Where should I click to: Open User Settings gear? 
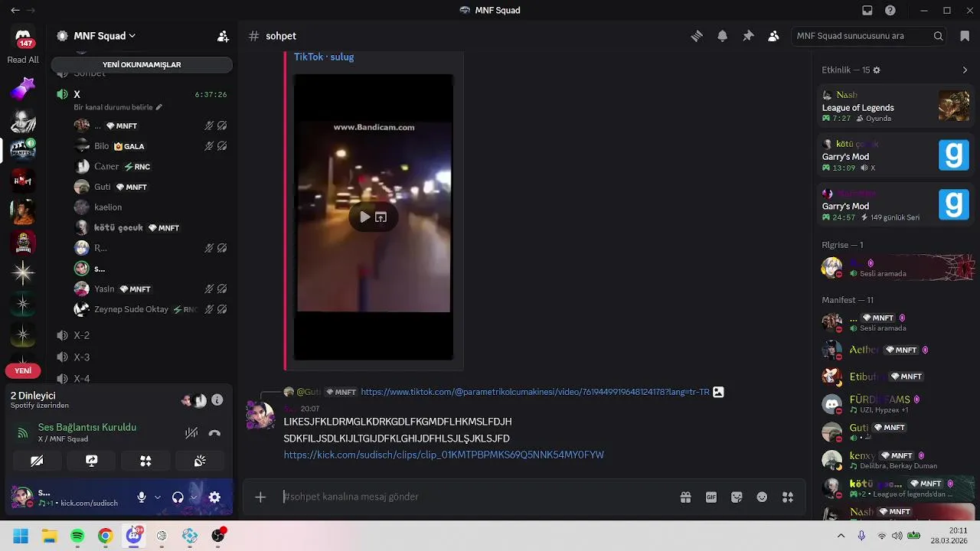[x=214, y=497]
